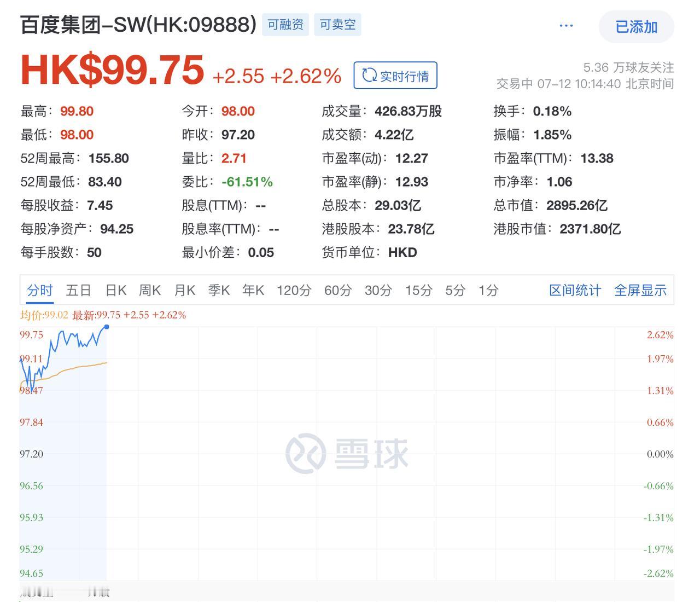Click the 成交量 value 426.83万股
The image size is (700, 602).
pyautogui.click(x=408, y=111)
